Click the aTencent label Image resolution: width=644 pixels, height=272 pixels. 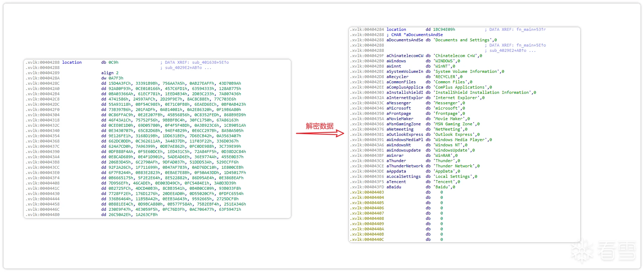point(396,182)
